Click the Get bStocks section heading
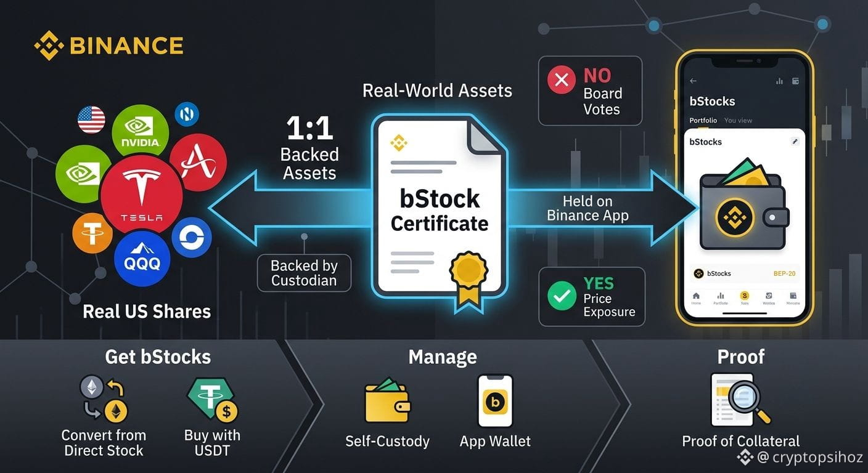Image resolution: width=868 pixels, height=473 pixels. [x=158, y=357]
